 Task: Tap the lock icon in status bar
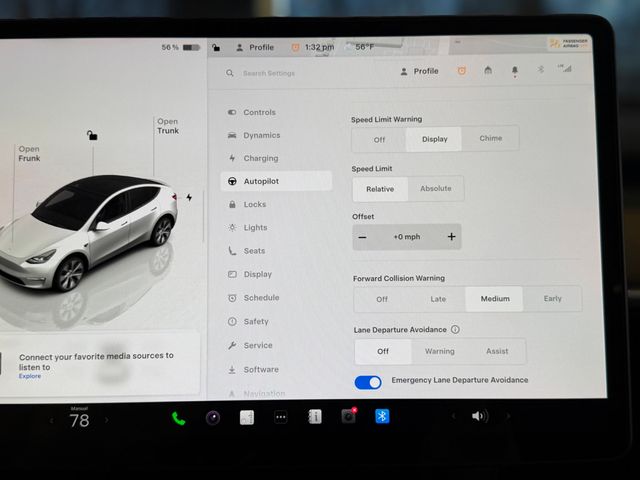coord(216,48)
